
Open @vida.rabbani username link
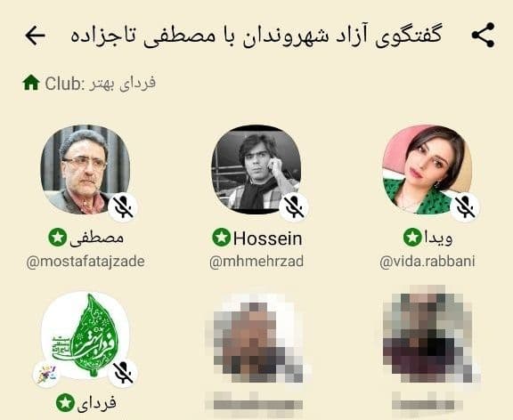(427, 262)
